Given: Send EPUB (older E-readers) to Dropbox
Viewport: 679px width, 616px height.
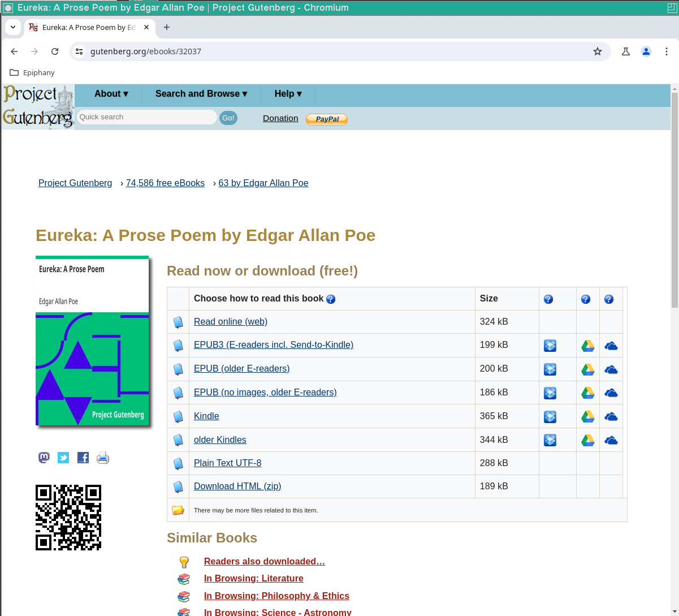Looking at the screenshot, I should click(x=550, y=369).
